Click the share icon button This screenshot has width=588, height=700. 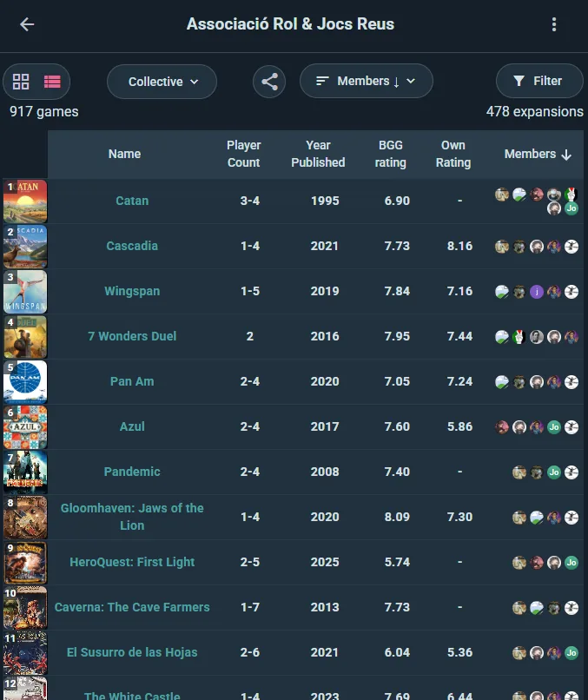coord(269,82)
